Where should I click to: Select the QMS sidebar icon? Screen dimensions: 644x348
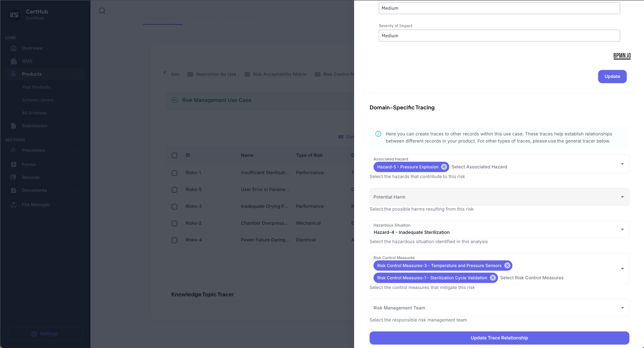tap(14, 61)
